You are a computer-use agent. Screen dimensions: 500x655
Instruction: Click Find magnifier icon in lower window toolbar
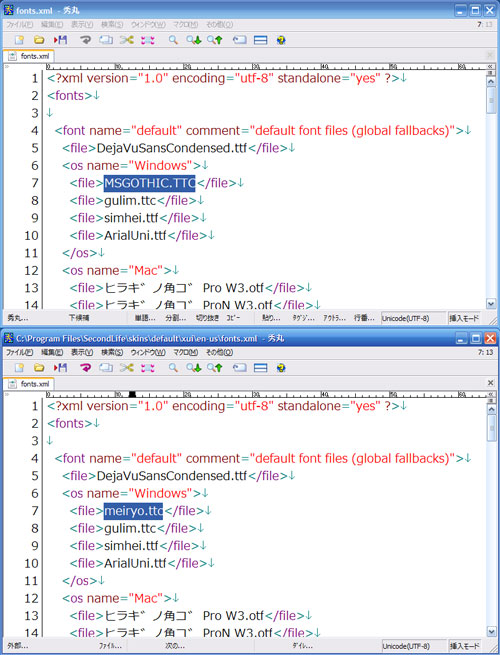(173, 368)
